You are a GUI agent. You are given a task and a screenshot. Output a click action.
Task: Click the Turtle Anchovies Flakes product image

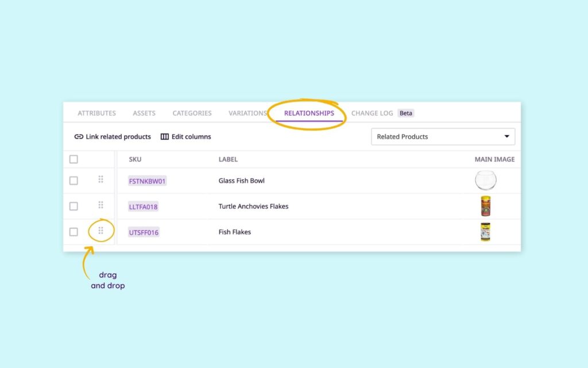[485, 206]
